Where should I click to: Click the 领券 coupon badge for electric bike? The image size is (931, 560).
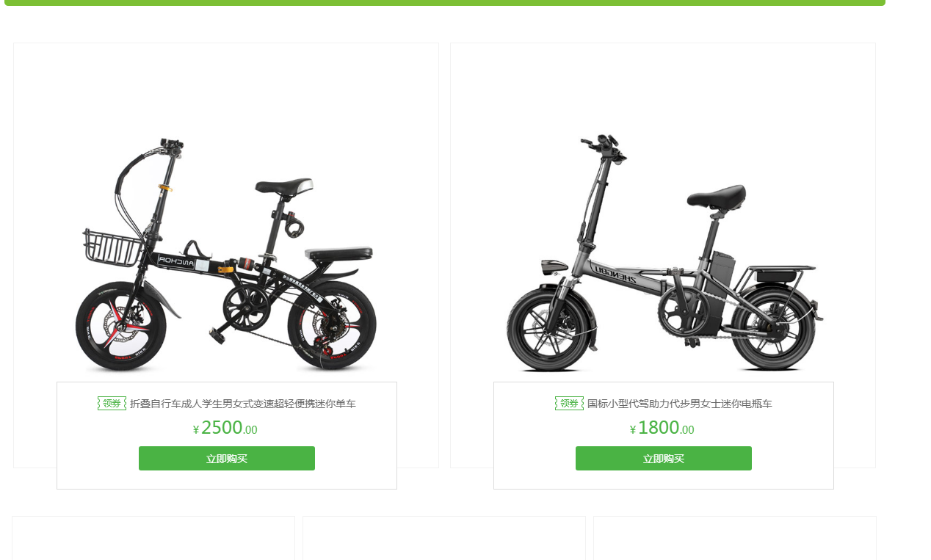[569, 404]
